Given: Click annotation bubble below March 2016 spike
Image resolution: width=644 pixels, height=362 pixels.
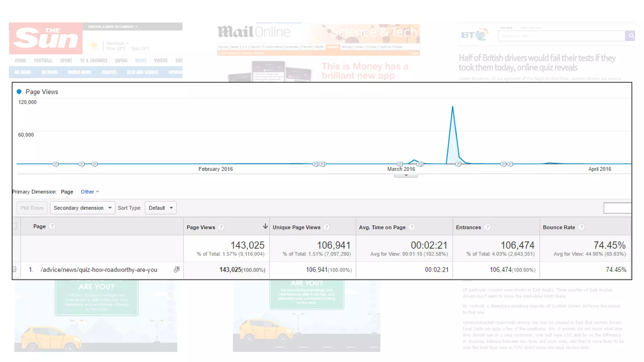Looking at the screenshot, I should [x=458, y=164].
